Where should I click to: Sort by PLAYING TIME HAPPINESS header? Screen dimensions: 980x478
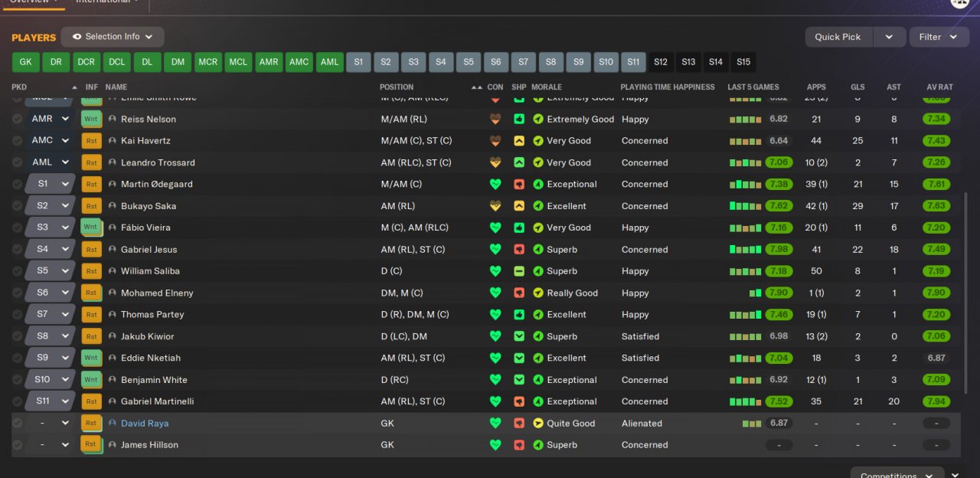[x=668, y=87]
